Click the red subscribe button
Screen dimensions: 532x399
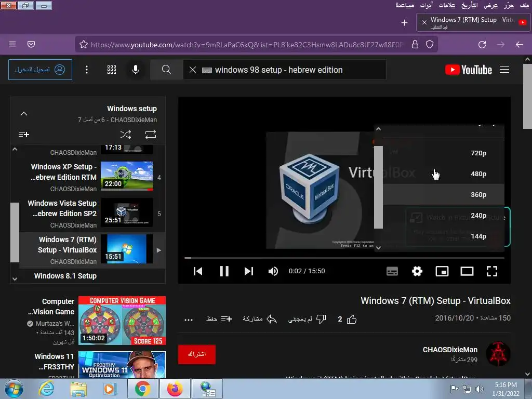[x=197, y=354]
